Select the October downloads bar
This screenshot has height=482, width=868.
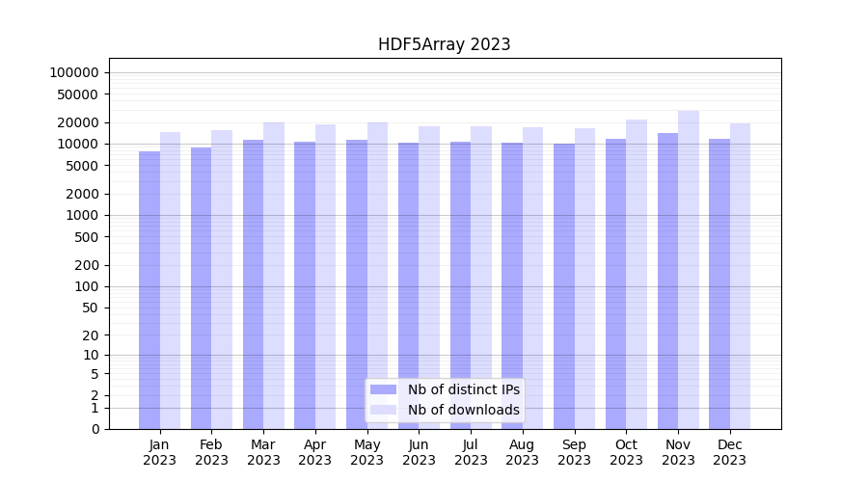tap(637, 275)
